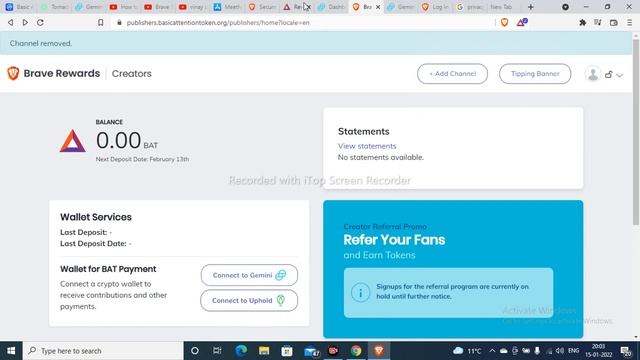Switch to the Dashb tab
This screenshot has height=360, width=640.
(x=332, y=7)
